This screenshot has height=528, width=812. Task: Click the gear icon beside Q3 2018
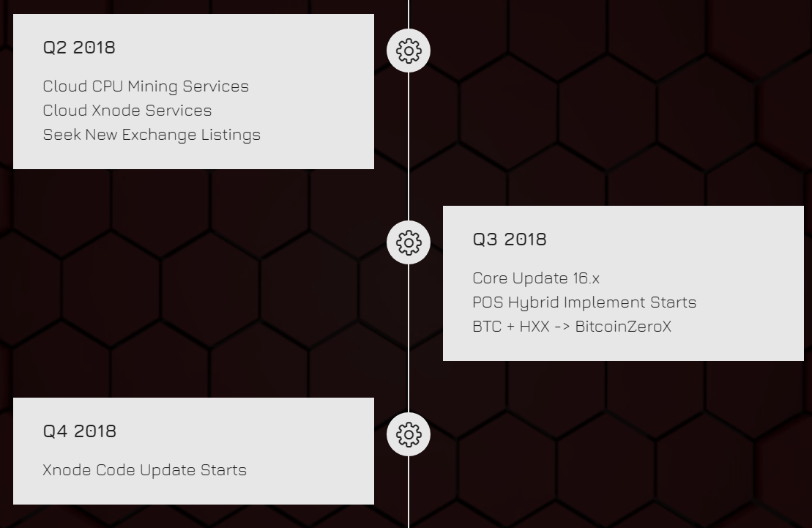(409, 242)
